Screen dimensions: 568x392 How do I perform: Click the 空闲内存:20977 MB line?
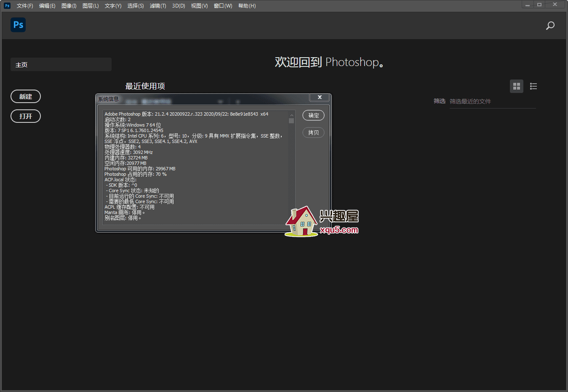(x=125, y=163)
